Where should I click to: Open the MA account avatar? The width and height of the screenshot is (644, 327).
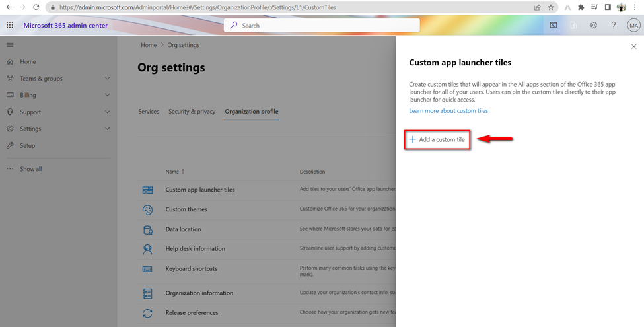pyautogui.click(x=633, y=25)
